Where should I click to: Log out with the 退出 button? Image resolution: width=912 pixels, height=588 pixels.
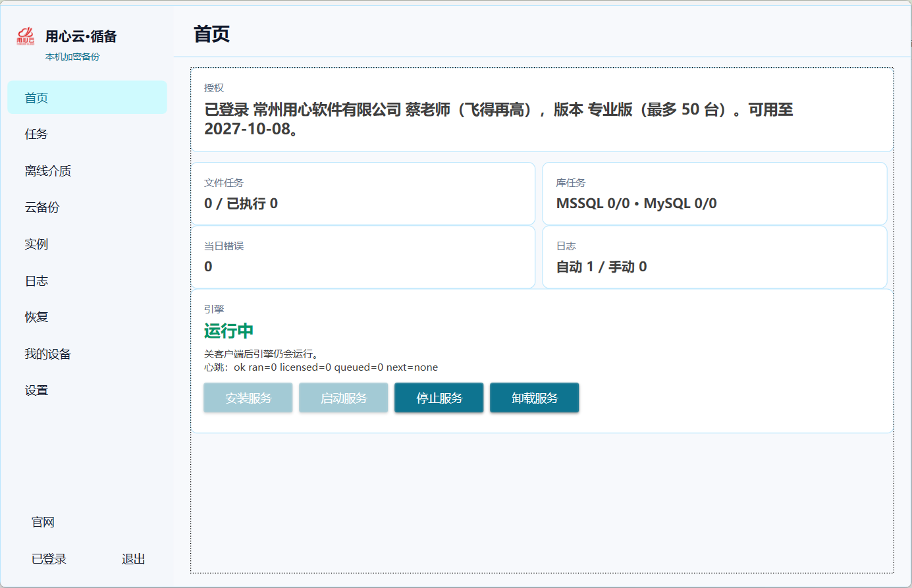[x=134, y=559]
